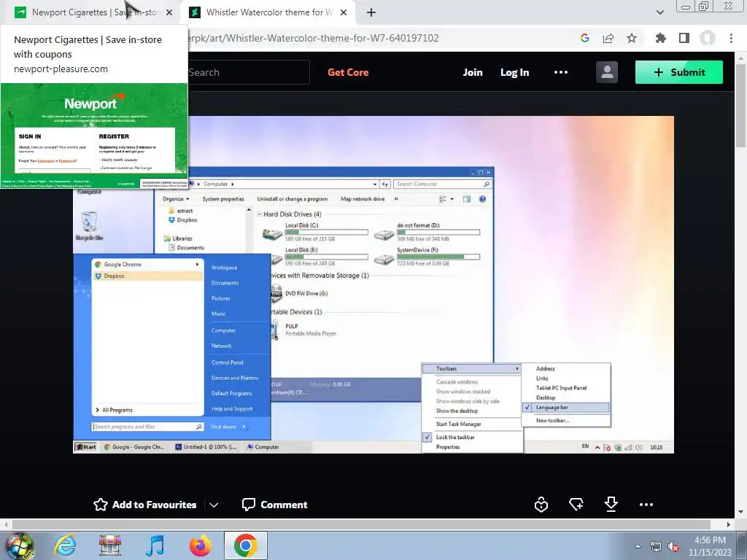Download the artwork via arrow icon
The height and width of the screenshot is (560, 747).
click(611, 505)
